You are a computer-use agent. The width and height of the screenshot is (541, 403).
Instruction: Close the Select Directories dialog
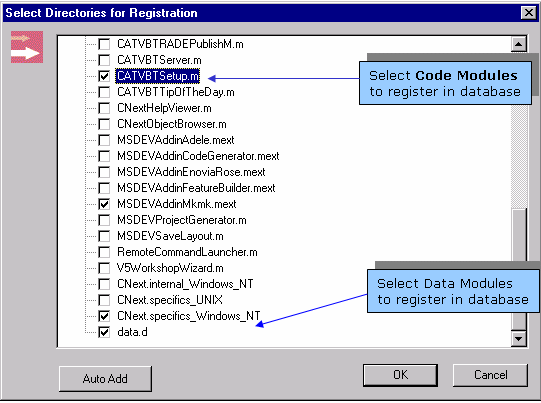pos(529,13)
